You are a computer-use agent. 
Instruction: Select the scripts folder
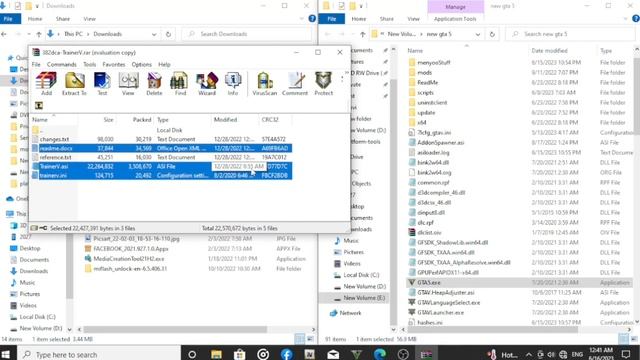tap(425, 93)
